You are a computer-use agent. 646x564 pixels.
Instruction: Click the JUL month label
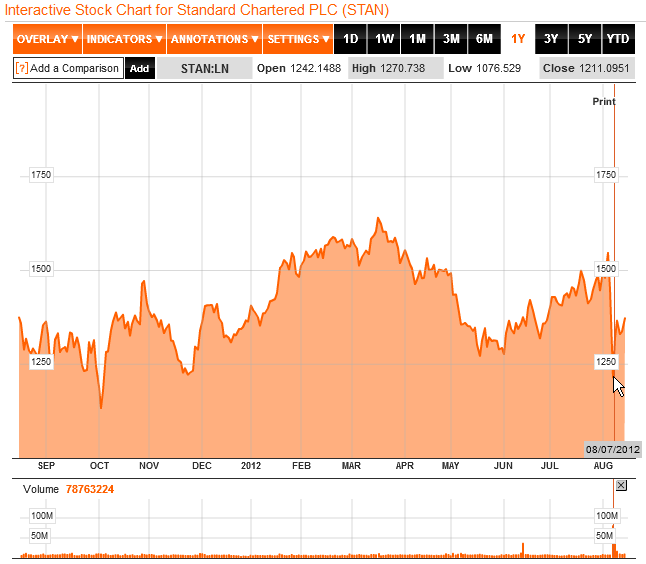pyautogui.click(x=550, y=466)
